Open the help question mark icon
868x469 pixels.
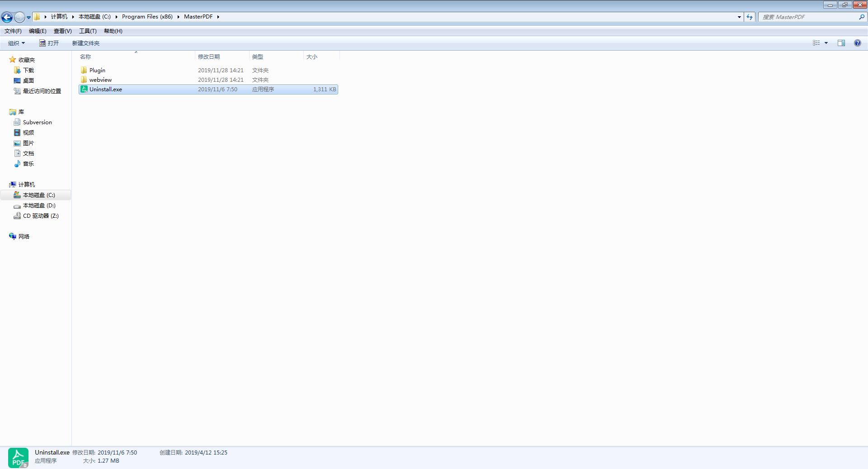pos(857,43)
